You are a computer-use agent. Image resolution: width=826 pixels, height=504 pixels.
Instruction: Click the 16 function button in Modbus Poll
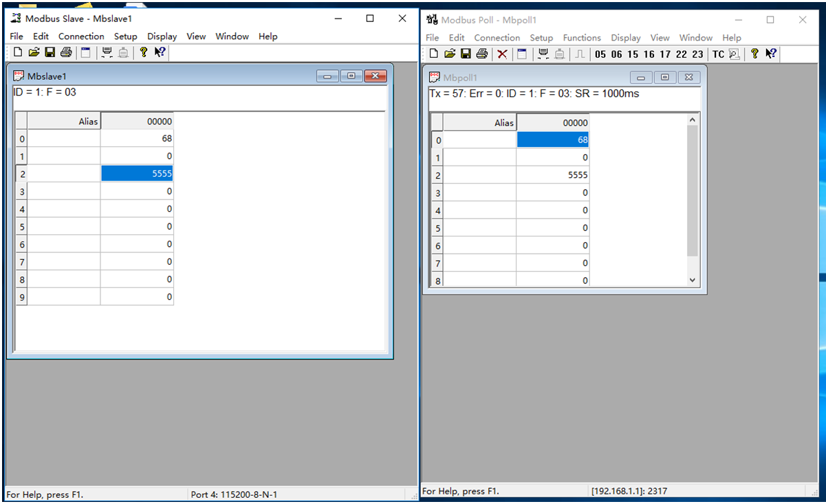coord(649,54)
